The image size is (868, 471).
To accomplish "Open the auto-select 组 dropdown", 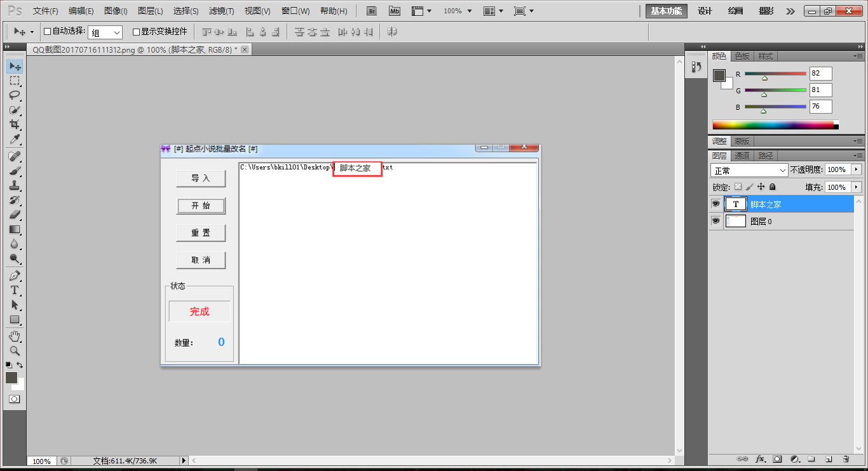I will tap(105, 32).
